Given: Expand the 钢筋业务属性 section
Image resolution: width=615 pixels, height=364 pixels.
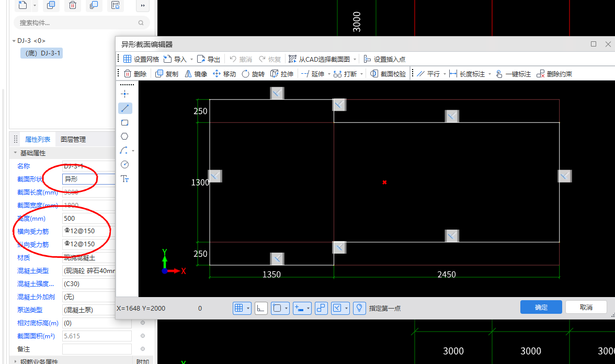Looking at the screenshot, I should (x=15, y=361).
